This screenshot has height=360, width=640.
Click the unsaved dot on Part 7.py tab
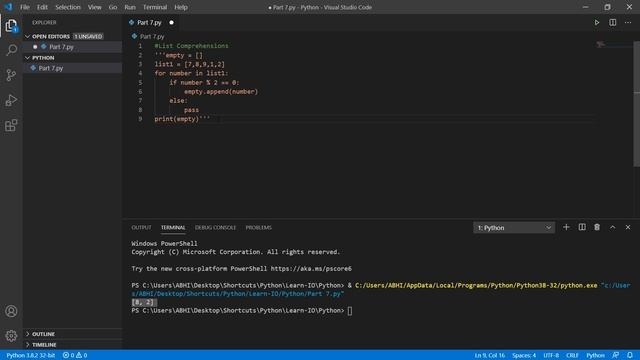171,22
